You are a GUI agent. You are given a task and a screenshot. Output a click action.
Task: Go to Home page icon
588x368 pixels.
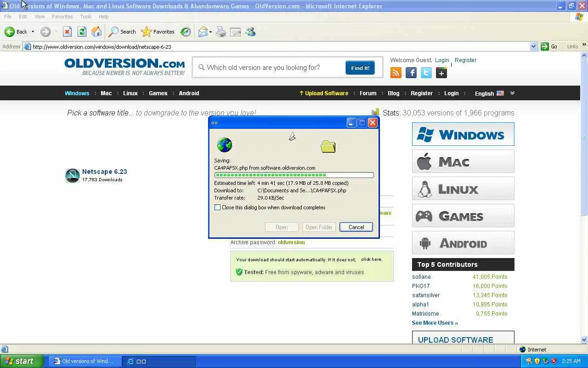pos(96,32)
